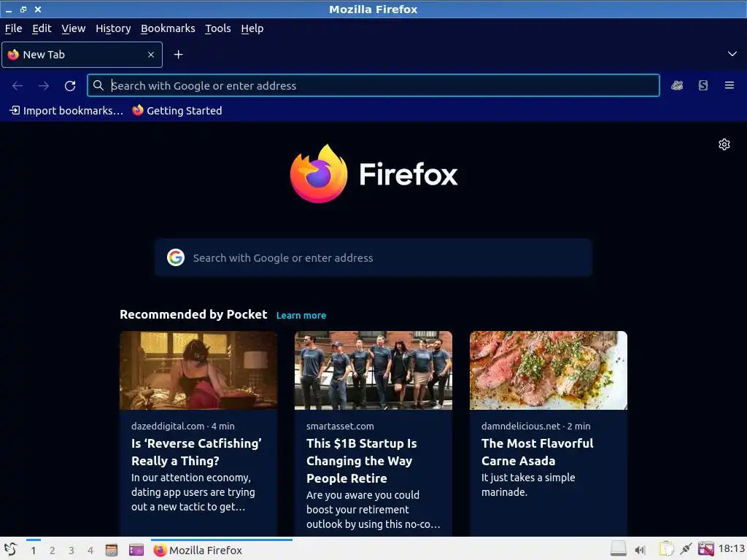Viewport: 747px width, 560px height.
Task: Open the Carne Asada food thumbnail
Action: [x=549, y=370]
